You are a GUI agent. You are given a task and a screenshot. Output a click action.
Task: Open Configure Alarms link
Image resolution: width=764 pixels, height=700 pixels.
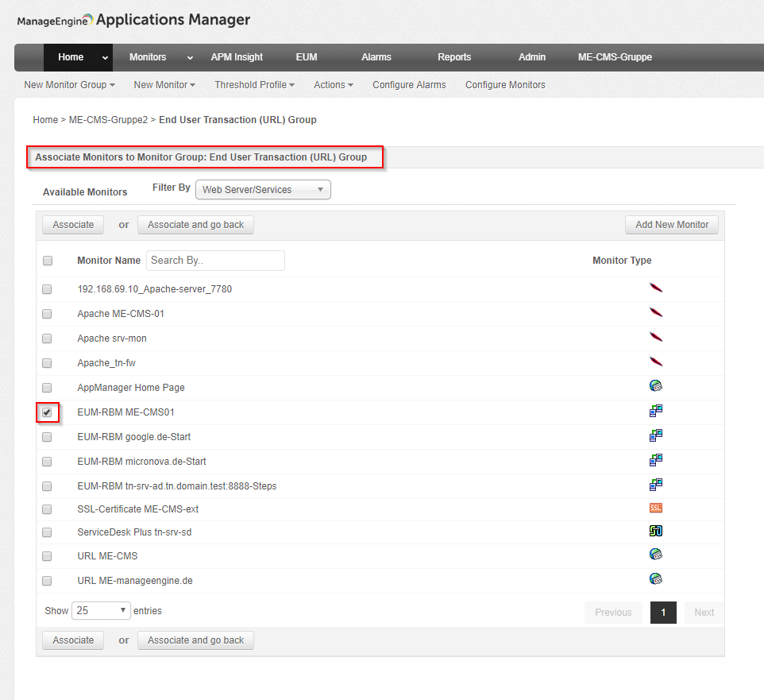(409, 85)
